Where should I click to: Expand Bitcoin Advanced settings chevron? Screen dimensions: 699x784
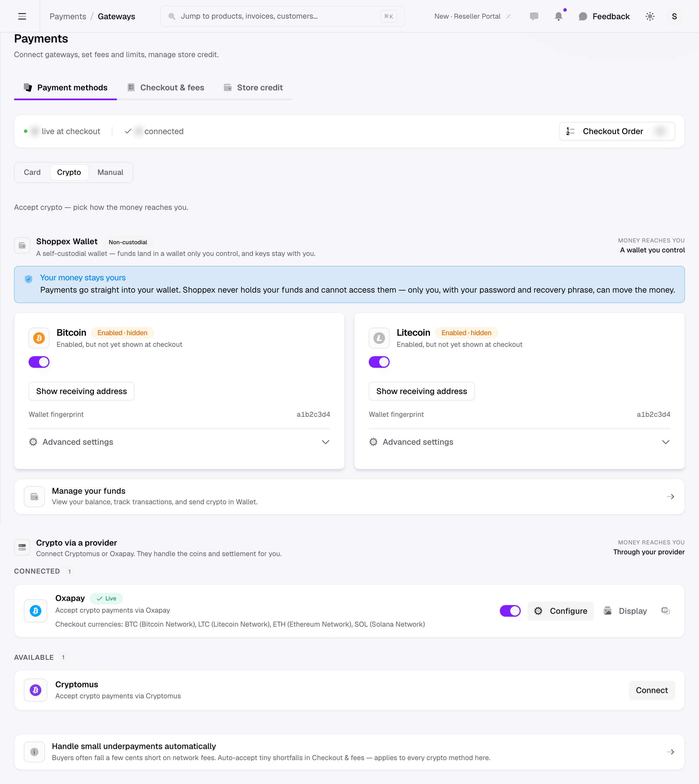tap(325, 442)
